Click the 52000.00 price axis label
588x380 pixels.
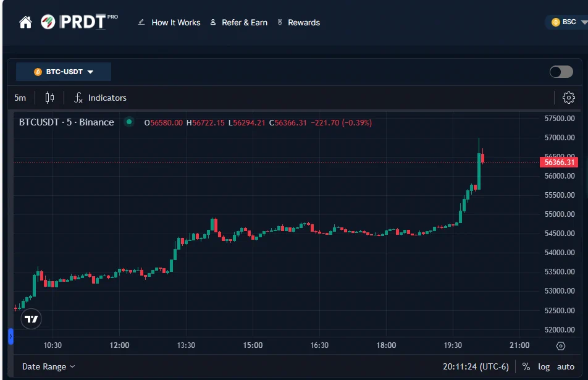[560, 330]
